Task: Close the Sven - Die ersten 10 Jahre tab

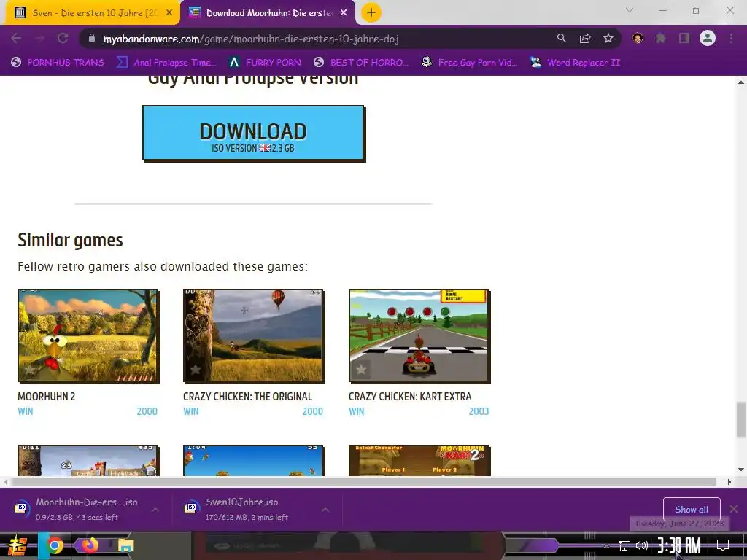Action: [x=169, y=13]
